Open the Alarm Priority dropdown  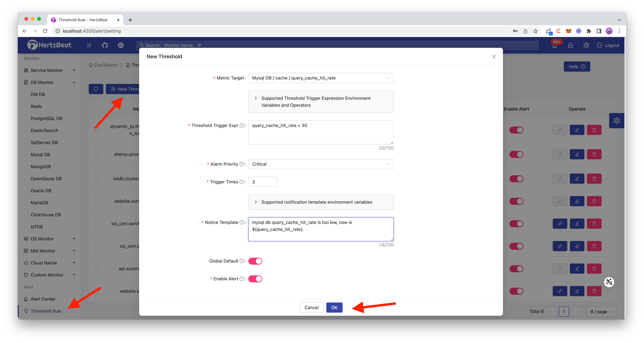(320, 164)
